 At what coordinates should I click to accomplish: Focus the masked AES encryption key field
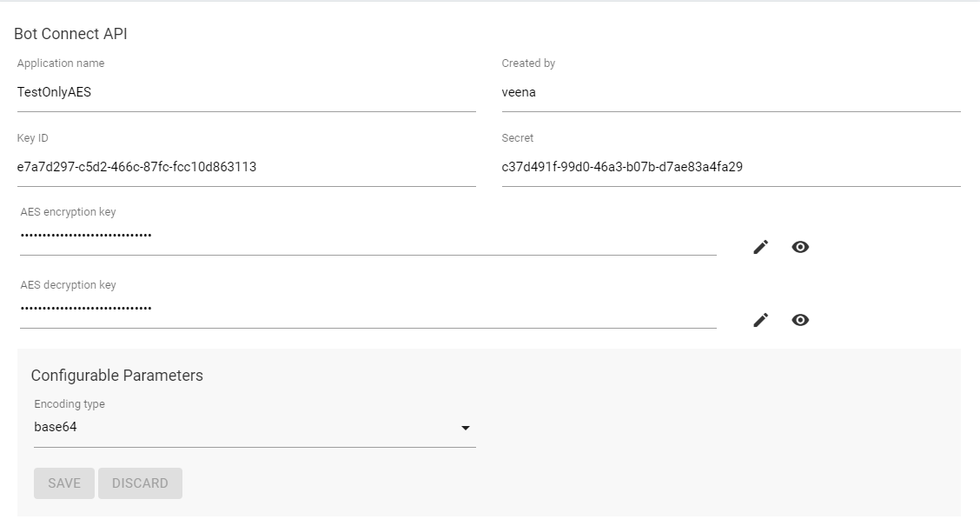(367, 235)
